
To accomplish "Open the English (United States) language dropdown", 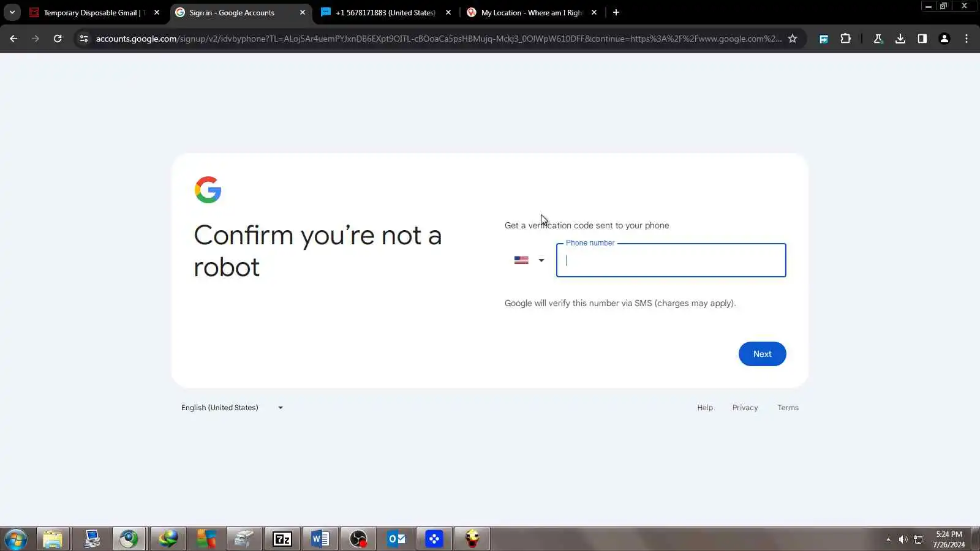I will pos(232,408).
